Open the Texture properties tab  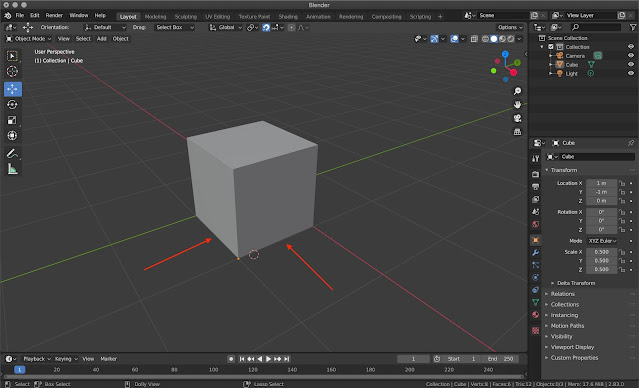(535, 331)
